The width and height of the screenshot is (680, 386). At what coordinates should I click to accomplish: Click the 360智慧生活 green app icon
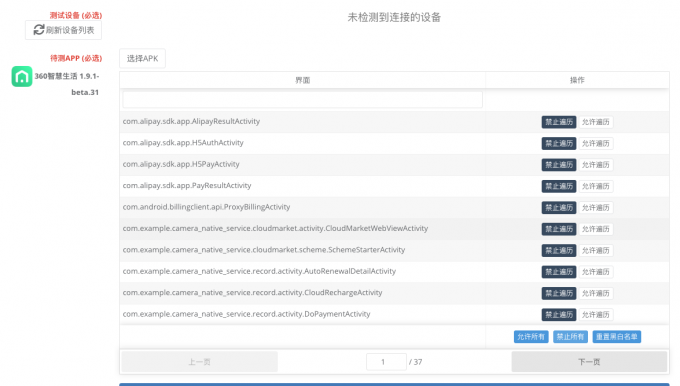point(22,76)
